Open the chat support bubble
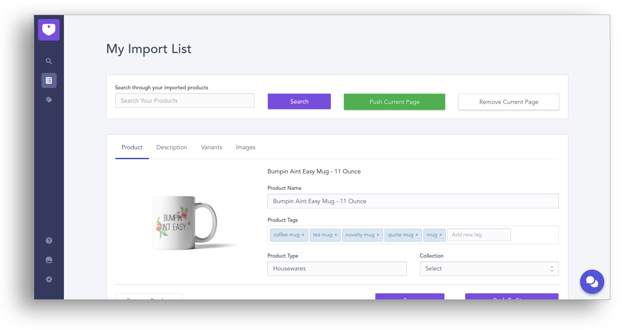This screenshot has height=330, width=644. [592, 282]
